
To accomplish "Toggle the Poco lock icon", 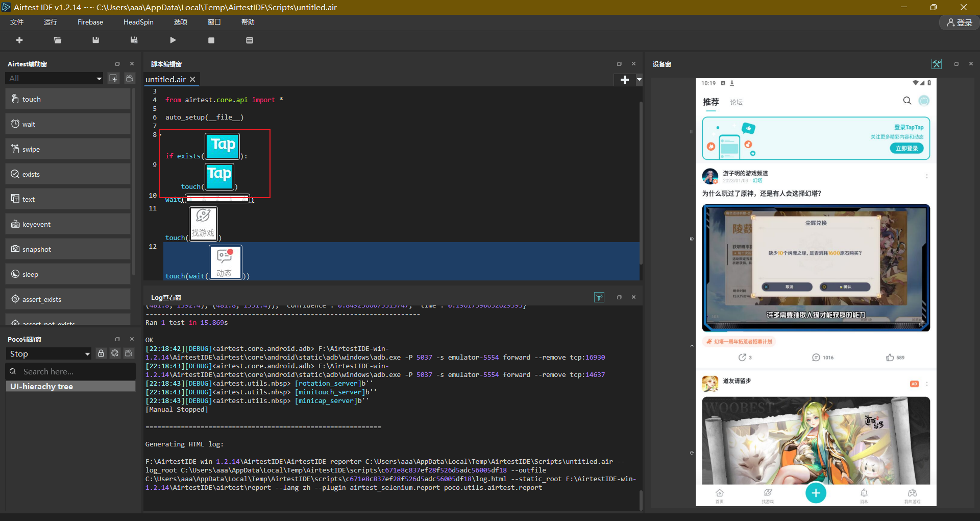I will click(101, 353).
